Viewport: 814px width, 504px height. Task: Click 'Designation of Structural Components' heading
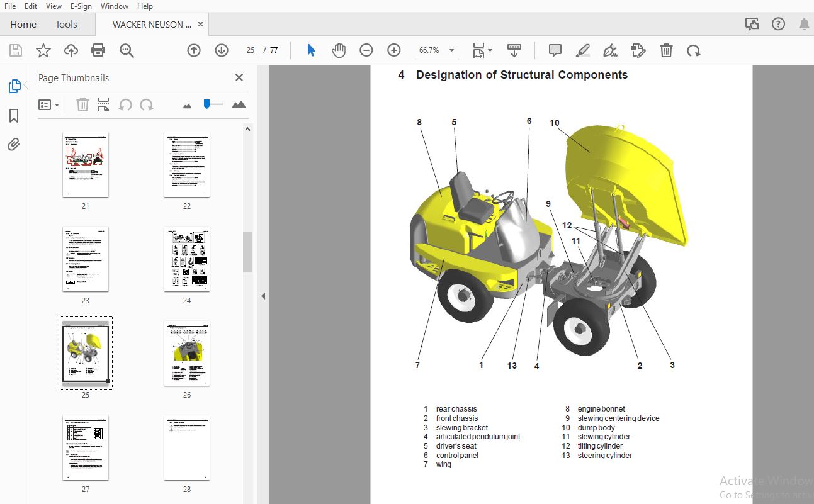522,75
